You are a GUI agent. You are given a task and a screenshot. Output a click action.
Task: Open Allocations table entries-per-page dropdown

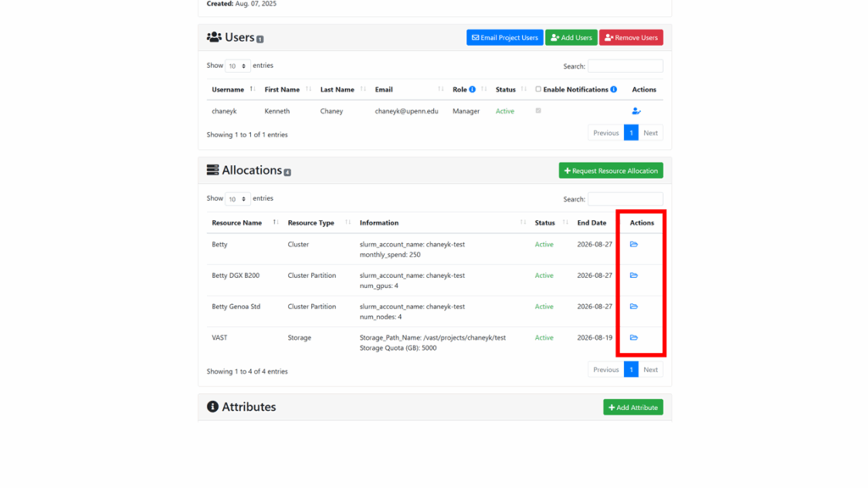237,199
